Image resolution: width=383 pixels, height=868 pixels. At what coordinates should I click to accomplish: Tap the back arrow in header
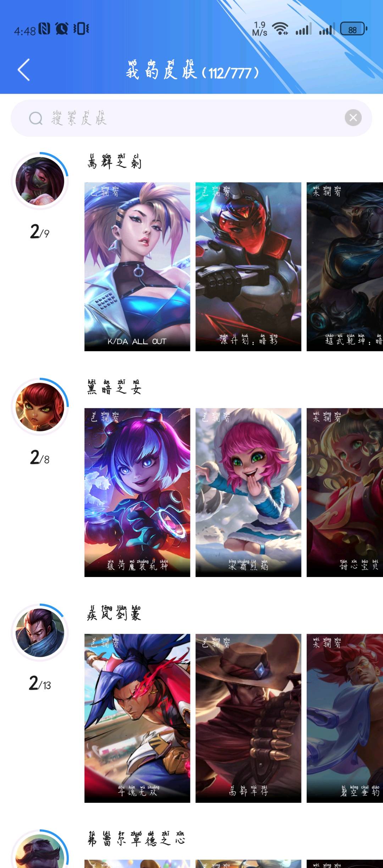(x=24, y=70)
